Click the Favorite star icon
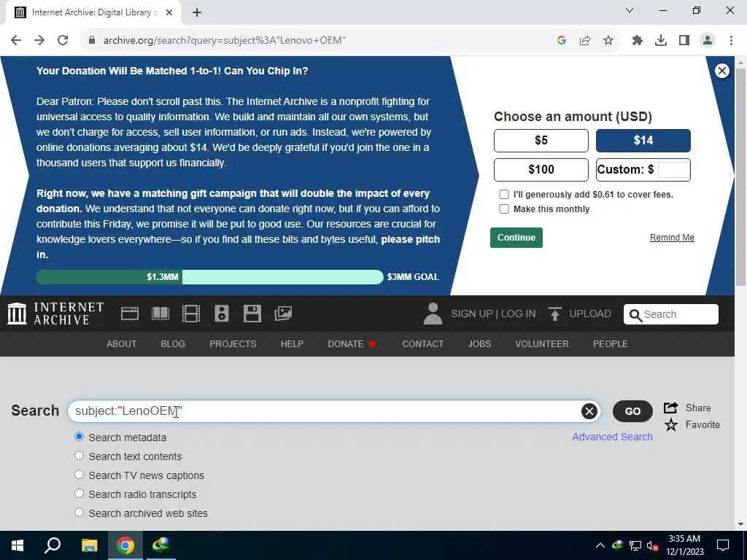Image resolution: width=747 pixels, height=560 pixels. click(x=671, y=425)
